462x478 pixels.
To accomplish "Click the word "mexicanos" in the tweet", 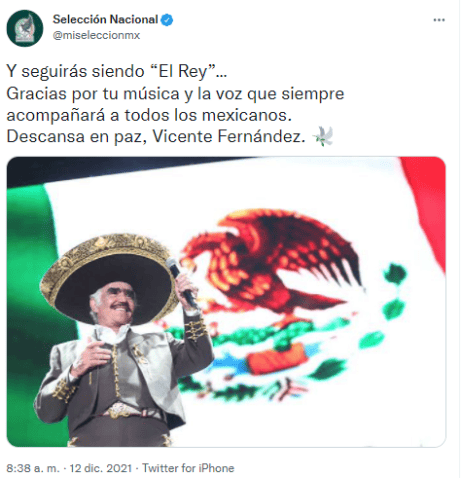I will [247, 115].
